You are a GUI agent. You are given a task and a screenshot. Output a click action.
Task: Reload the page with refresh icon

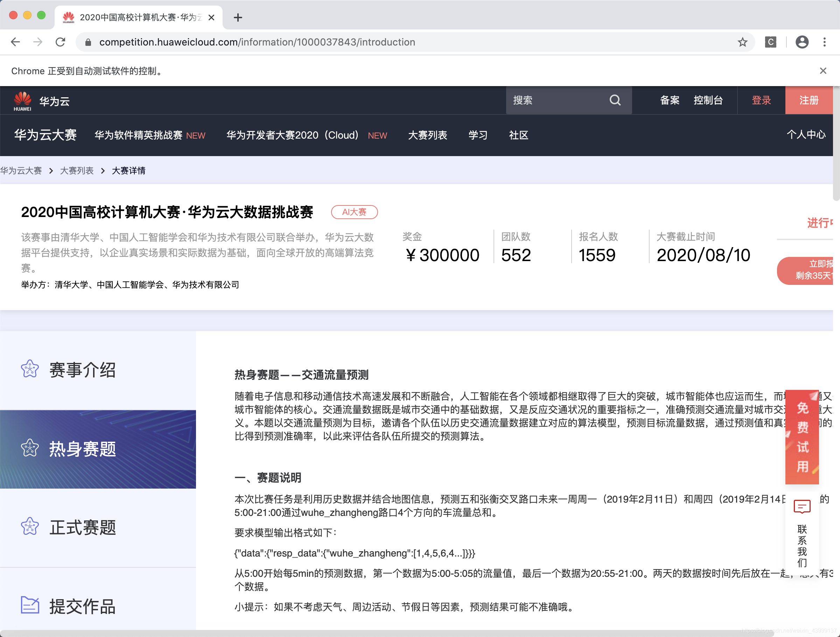click(61, 42)
